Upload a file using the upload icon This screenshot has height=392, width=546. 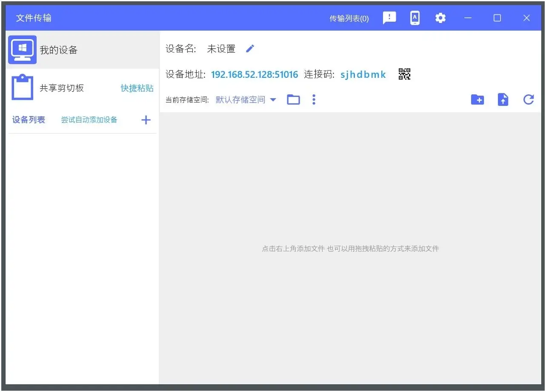tap(503, 99)
